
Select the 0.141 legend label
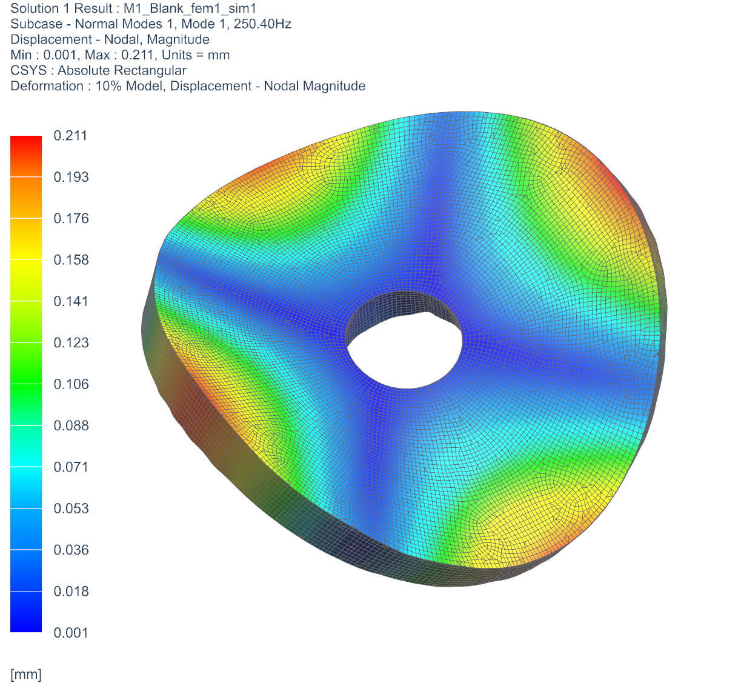coord(70,301)
